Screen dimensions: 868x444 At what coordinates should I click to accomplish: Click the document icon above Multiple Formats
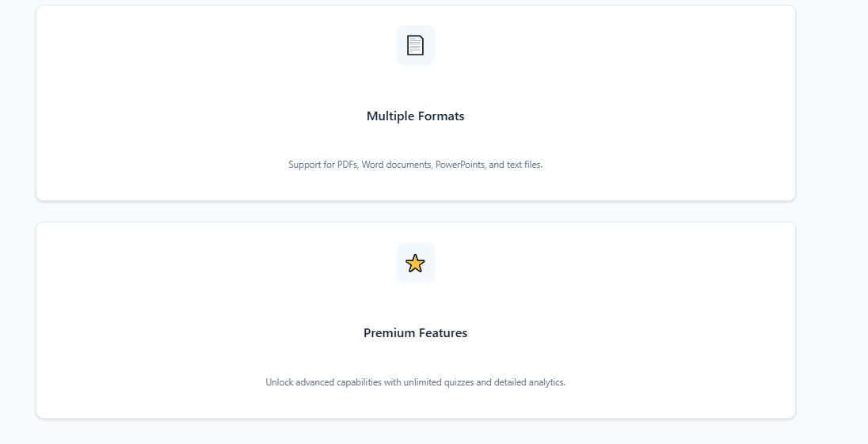[x=415, y=45]
